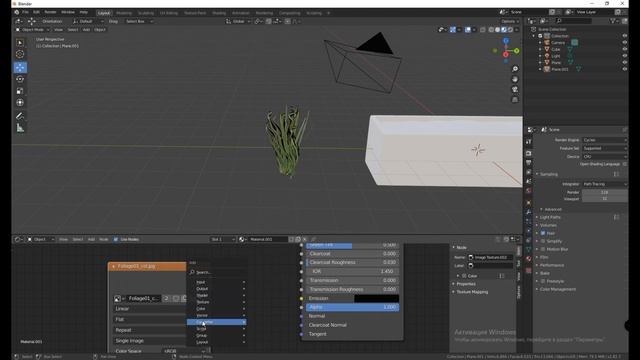Expand the Light Paths panel
Image resolution: width=640 pixels, height=360 pixels.
tap(550, 217)
